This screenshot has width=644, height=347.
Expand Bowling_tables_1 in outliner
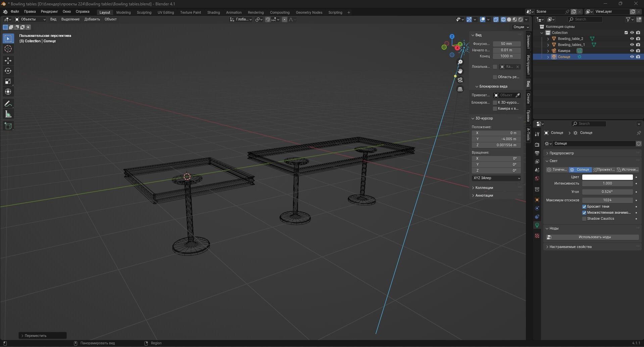click(548, 45)
